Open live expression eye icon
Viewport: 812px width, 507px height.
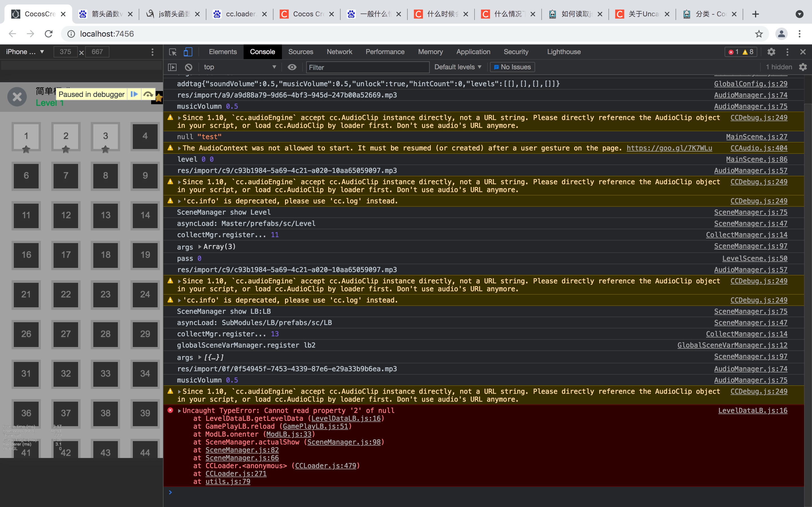[x=292, y=67]
